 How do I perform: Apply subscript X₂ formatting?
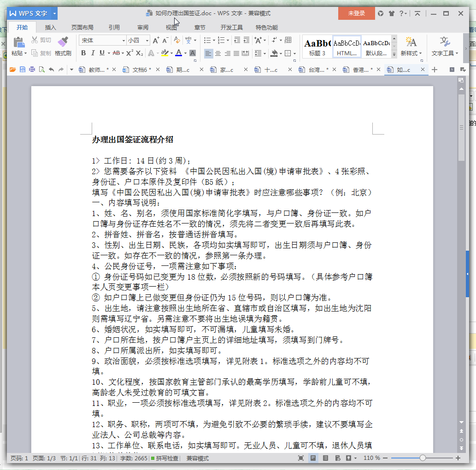point(139,53)
